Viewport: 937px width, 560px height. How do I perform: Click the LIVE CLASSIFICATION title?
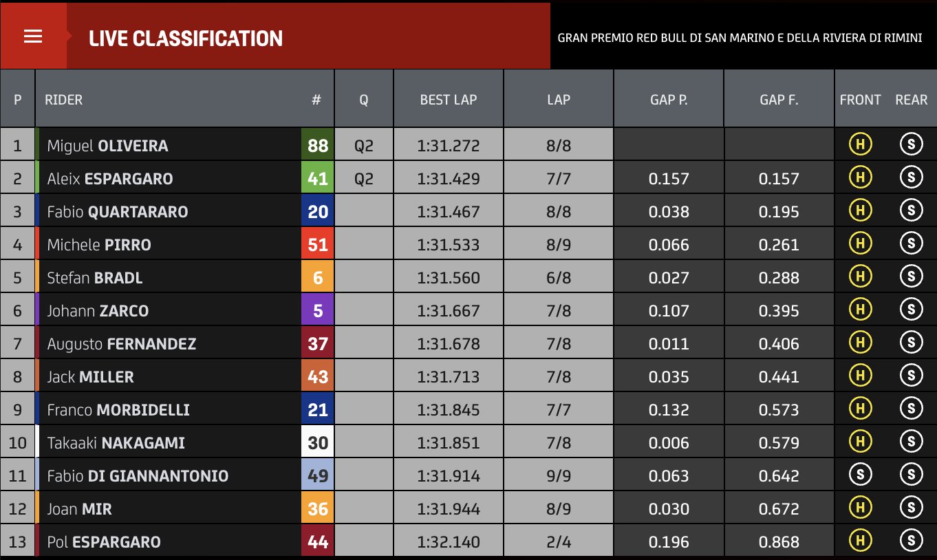click(186, 39)
